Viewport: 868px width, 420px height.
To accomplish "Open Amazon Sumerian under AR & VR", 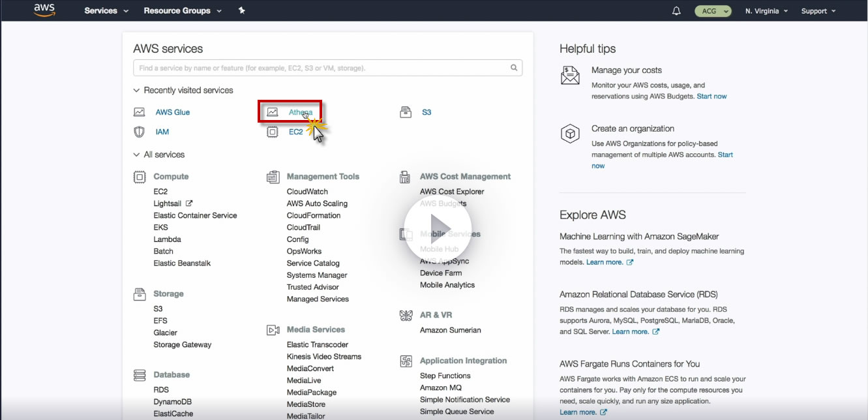I will [451, 330].
